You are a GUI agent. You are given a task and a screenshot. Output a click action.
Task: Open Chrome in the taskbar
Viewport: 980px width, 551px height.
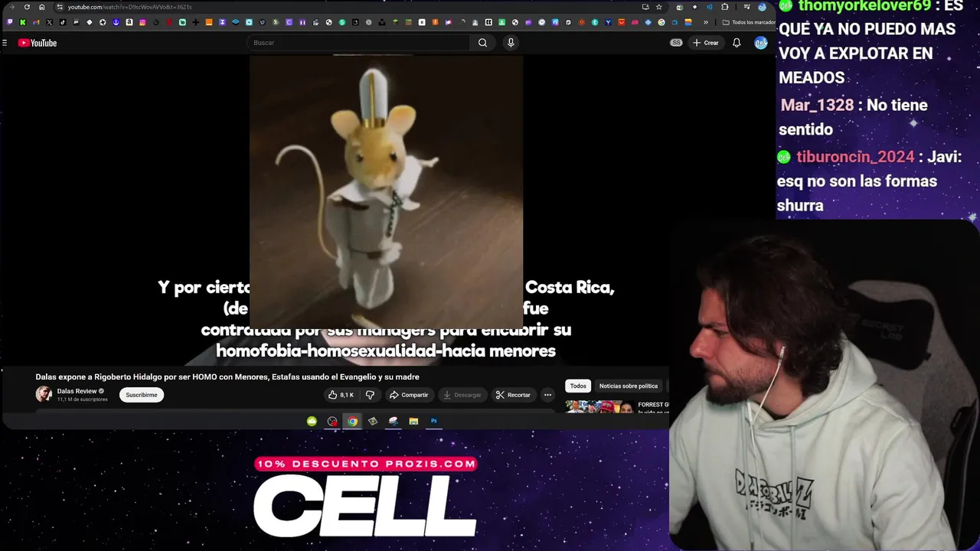(352, 421)
